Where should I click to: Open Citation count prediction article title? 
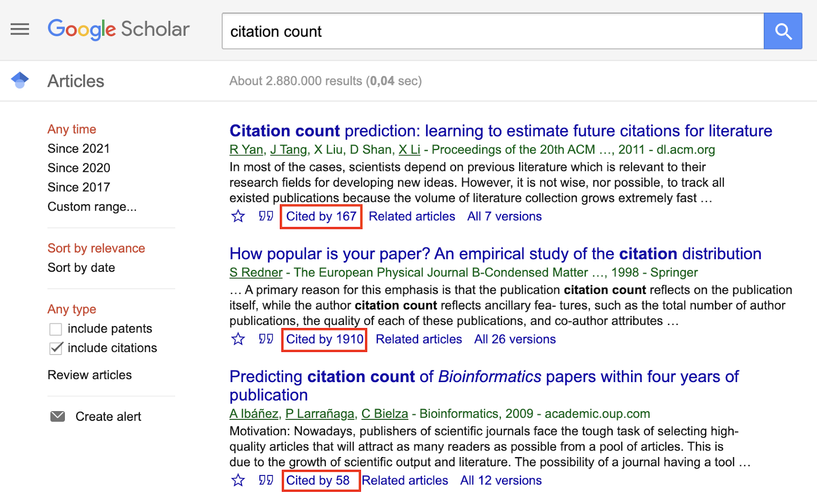tap(501, 131)
